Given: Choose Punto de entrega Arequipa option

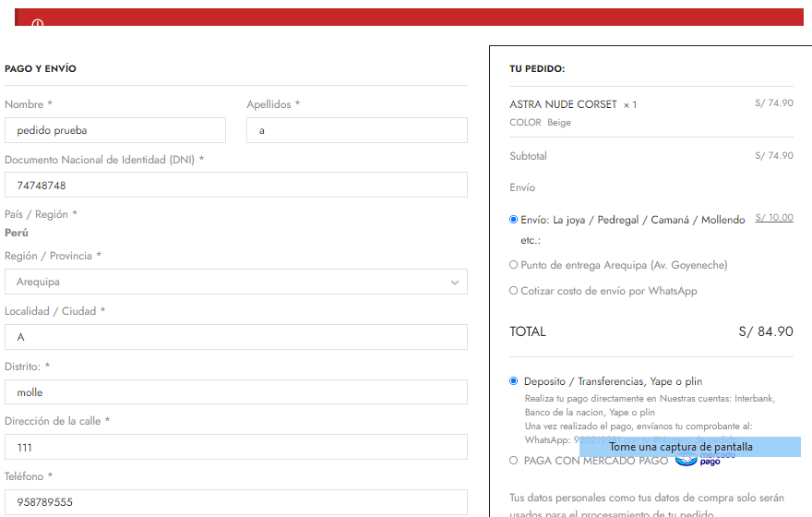Looking at the screenshot, I should tap(513, 265).
